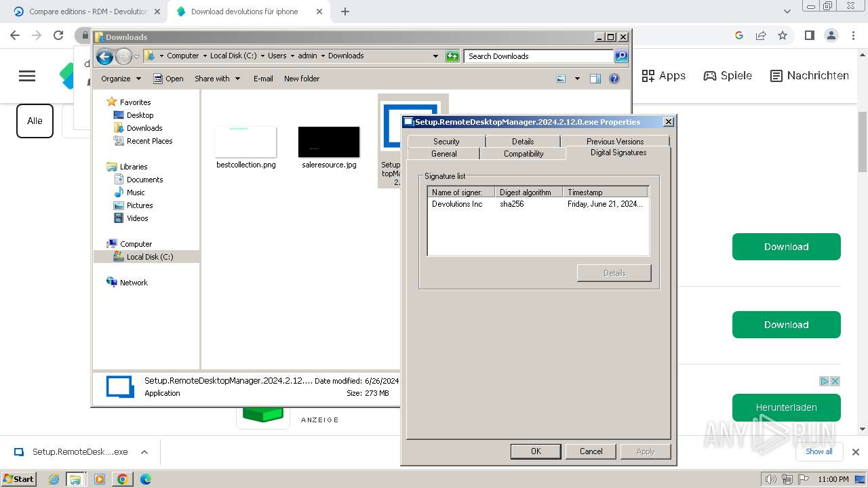Close the Chrome downloads bar
Image resolution: width=868 pixels, height=488 pixels.
pyautogui.click(x=855, y=452)
